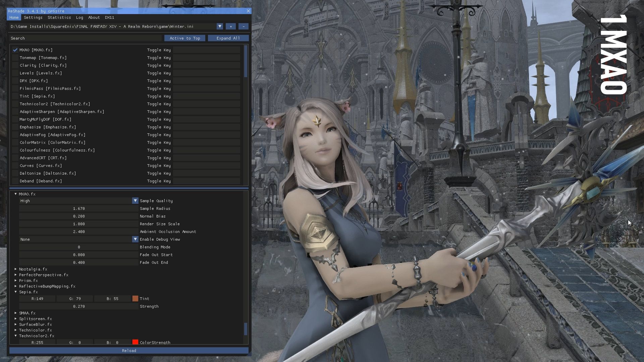Expand the Prism.fx section
This screenshot has width=644, height=362.
point(15,281)
